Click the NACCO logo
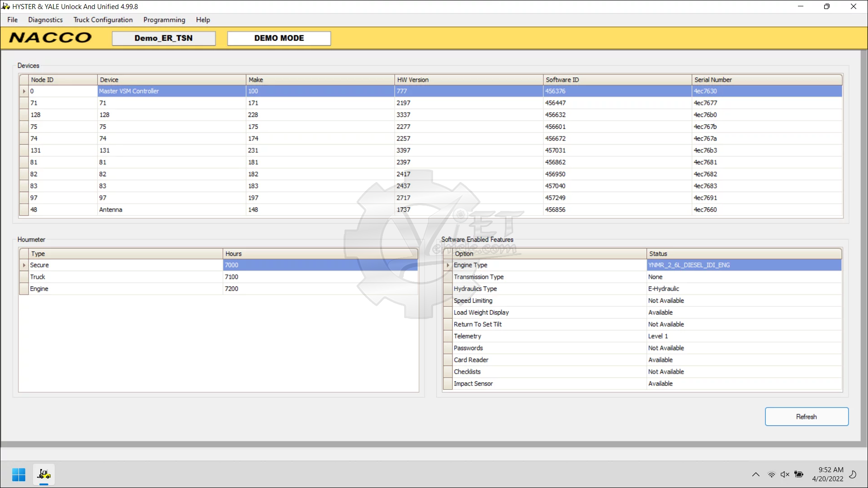This screenshot has width=868, height=488. click(50, 38)
